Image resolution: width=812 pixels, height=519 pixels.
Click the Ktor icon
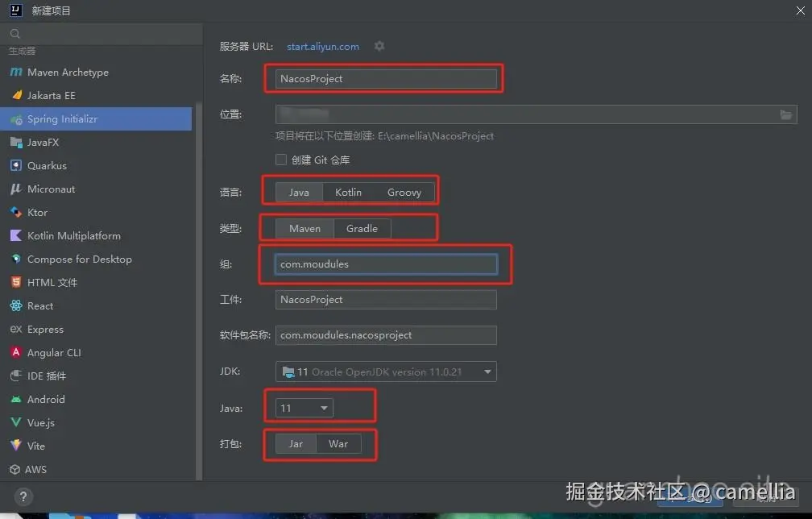16,213
